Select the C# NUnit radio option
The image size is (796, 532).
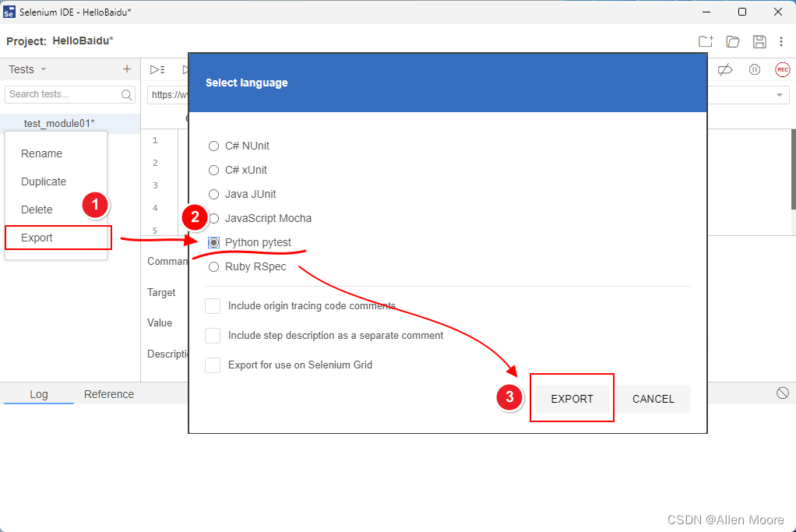213,146
